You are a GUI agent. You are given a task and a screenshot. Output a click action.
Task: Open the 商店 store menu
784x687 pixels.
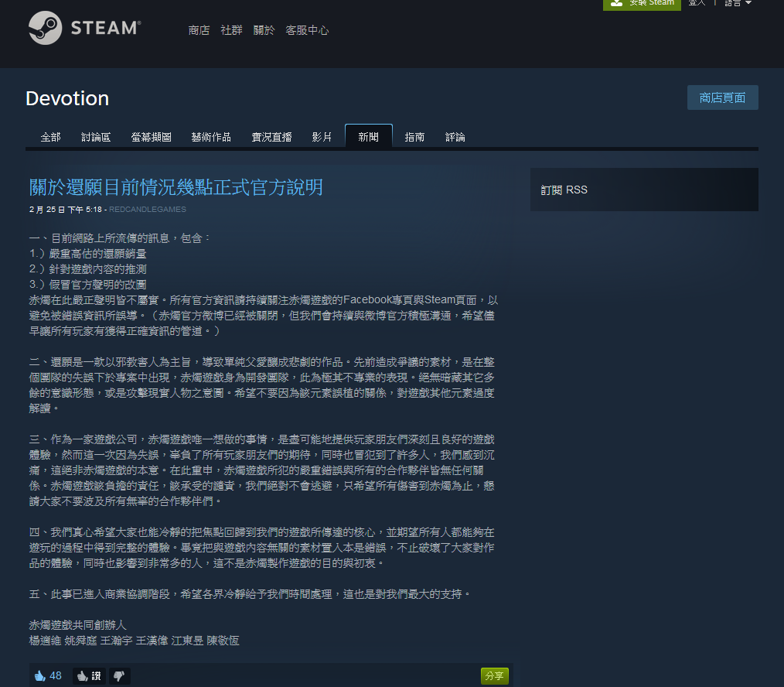(x=199, y=30)
